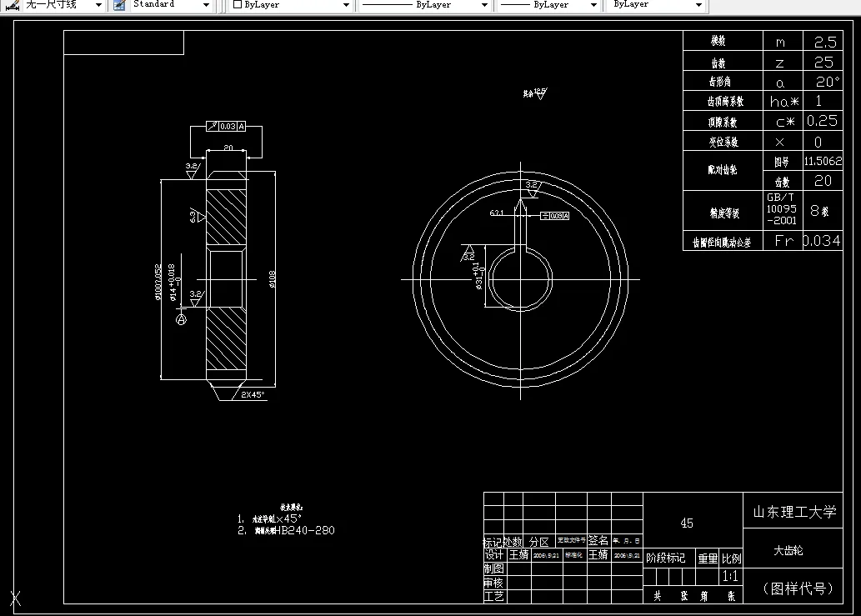Screen dimensions: 861x616
Task: Select the Fr symbol in the table
Action: [x=784, y=240]
